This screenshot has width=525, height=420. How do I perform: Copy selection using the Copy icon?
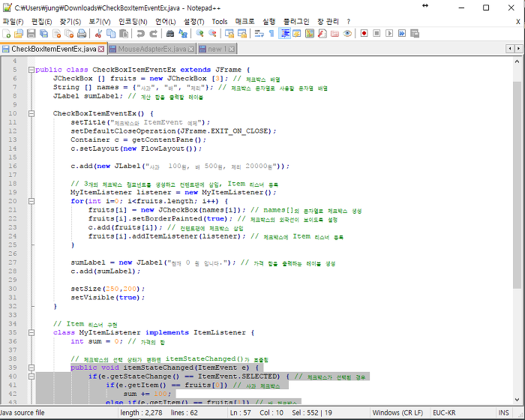coord(111,34)
